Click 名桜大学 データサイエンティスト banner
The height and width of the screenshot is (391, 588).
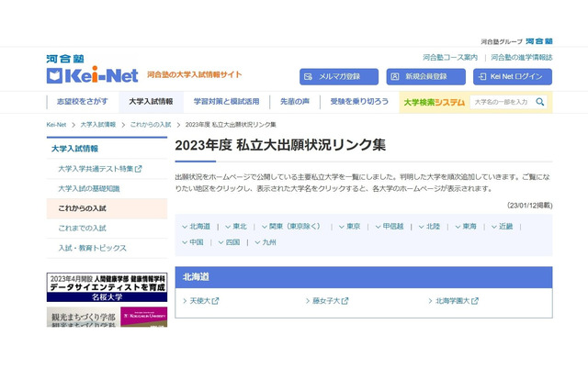pos(107,287)
